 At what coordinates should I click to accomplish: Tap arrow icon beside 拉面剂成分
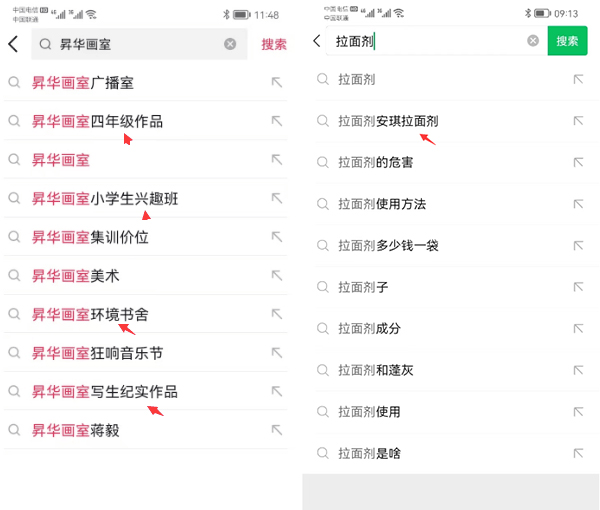click(578, 329)
